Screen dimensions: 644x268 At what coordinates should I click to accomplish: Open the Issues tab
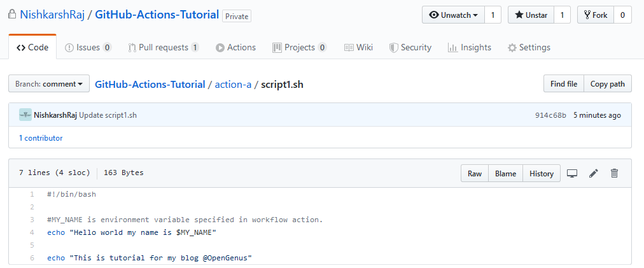click(x=88, y=47)
